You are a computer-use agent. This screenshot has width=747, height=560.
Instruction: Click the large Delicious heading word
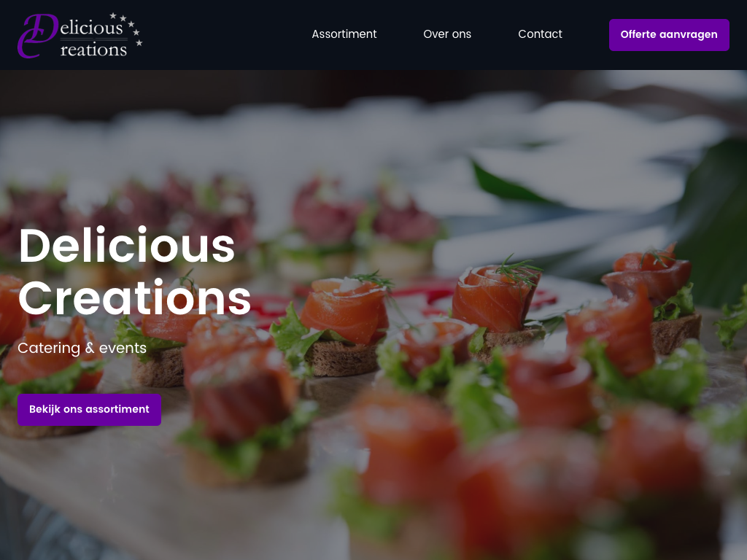point(127,246)
